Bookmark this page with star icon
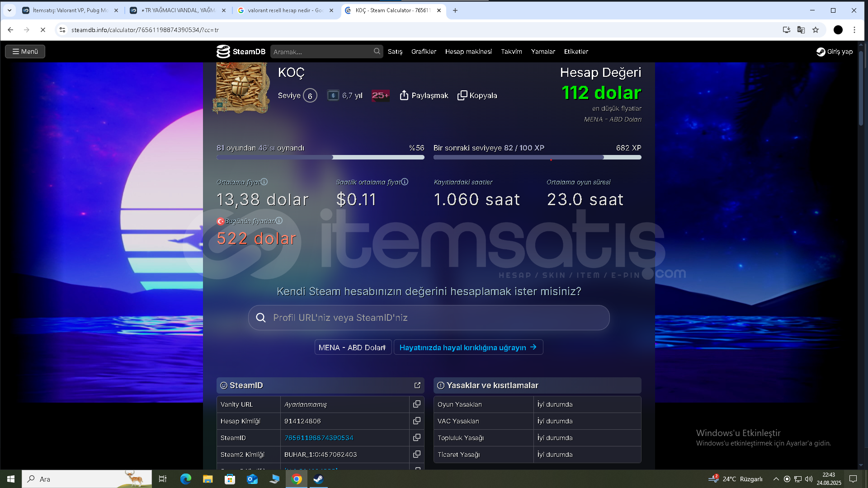868x488 pixels. click(816, 30)
